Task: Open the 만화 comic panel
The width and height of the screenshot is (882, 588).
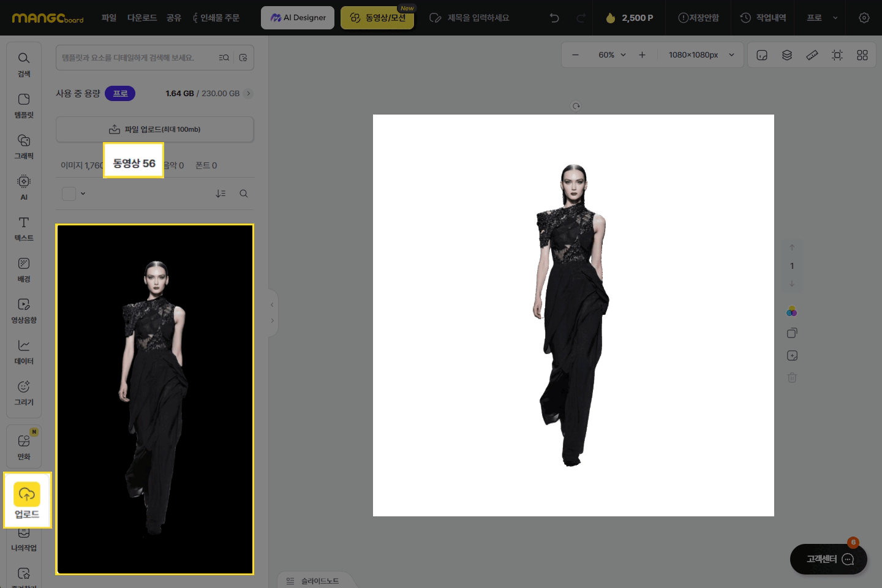Action: pyautogui.click(x=24, y=447)
